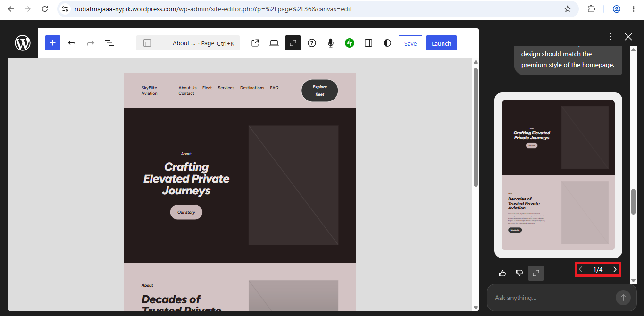Select the Services navigation link
644x316 pixels.
click(x=226, y=88)
